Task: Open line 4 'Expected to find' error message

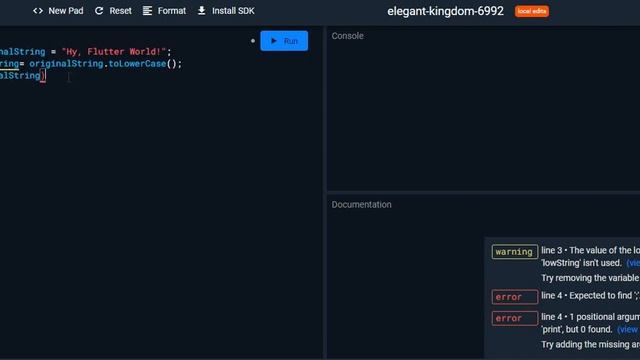Action: point(590,296)
